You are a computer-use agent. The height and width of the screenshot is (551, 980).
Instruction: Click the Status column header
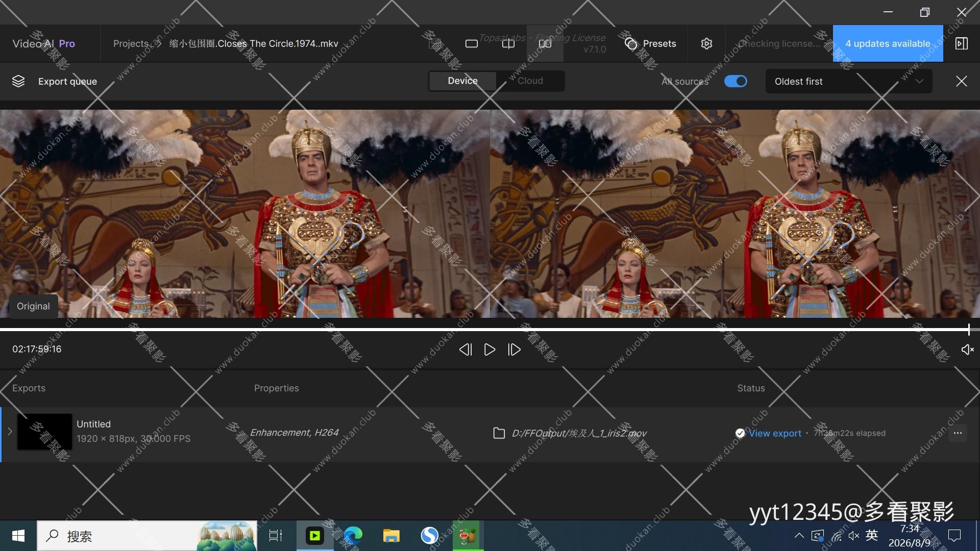pyautogui.click(x=751, y=388)
